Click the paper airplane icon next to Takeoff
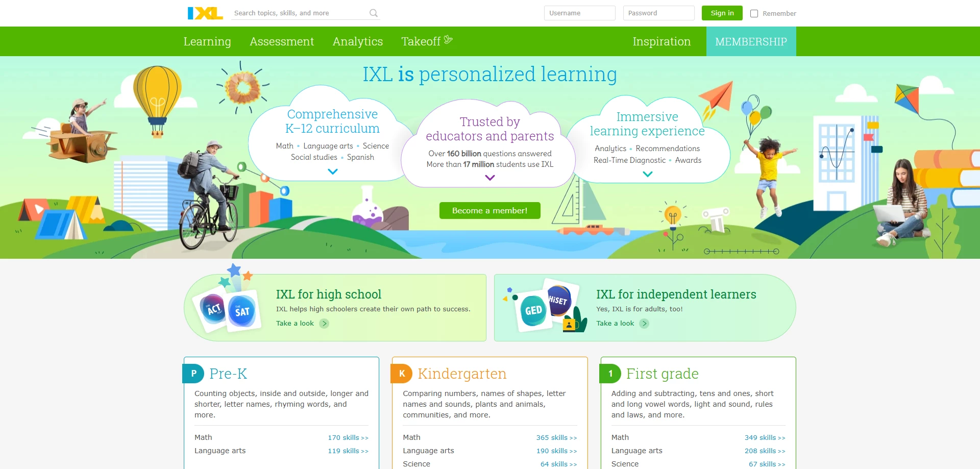The width and height of the screenshot is (980, 469). coord(448,39)
